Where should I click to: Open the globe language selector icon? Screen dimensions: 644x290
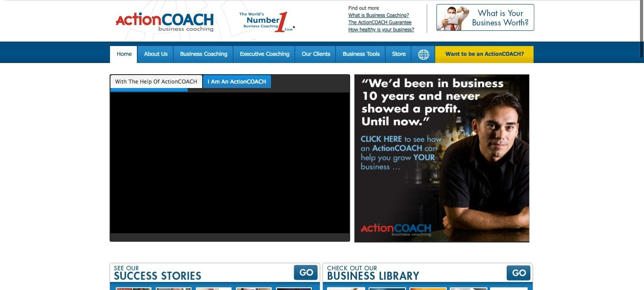coord(423,54)
